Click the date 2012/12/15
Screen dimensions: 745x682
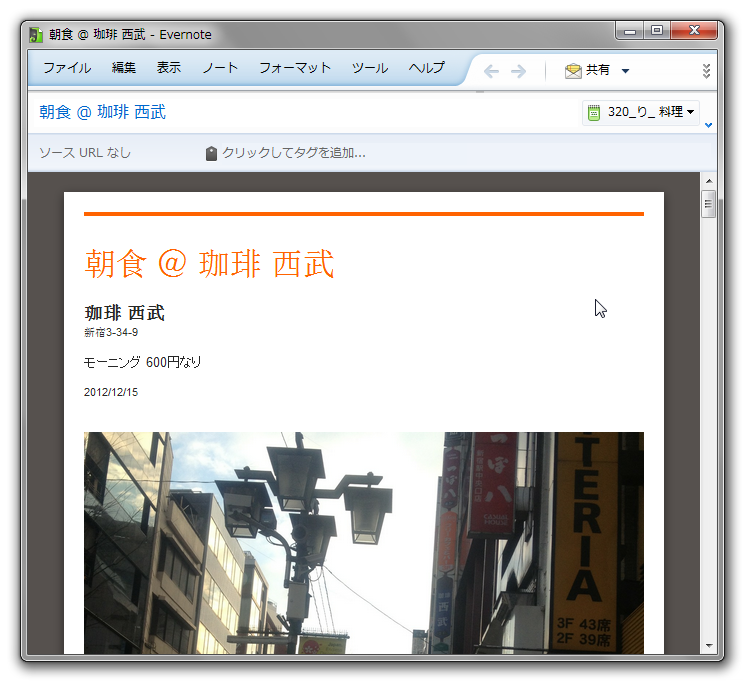(x=111, y=392)
